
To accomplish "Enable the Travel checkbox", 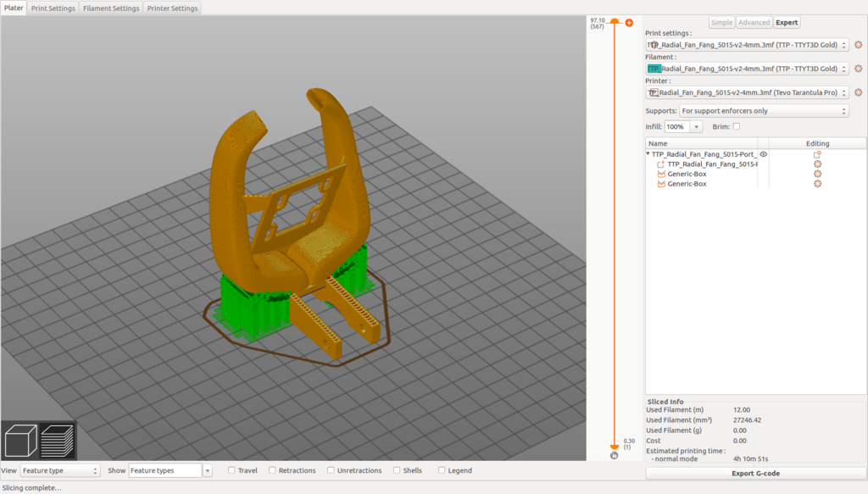I will [231, 470].
